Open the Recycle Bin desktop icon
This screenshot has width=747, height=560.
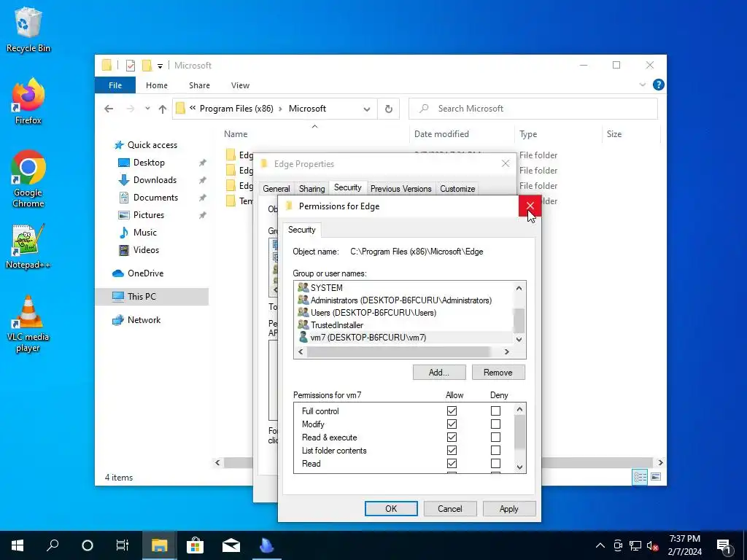point(28,29)
